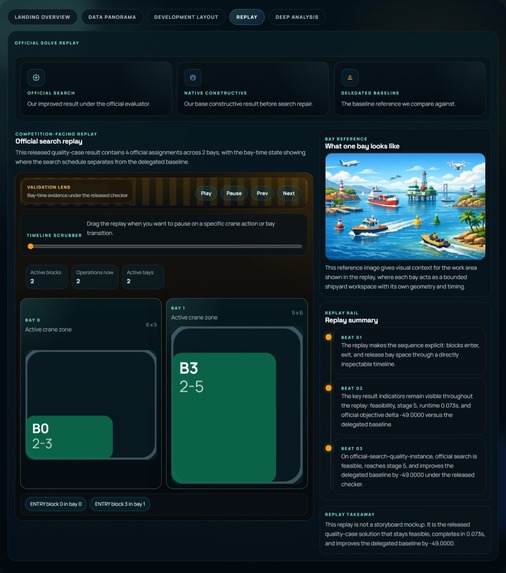
Task: Select the Native Constructive result card
Action: pos(253,89)
